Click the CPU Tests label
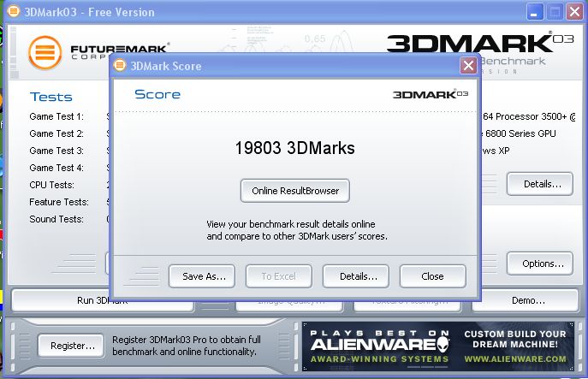The image size is (588, 379). pos(51,185)
